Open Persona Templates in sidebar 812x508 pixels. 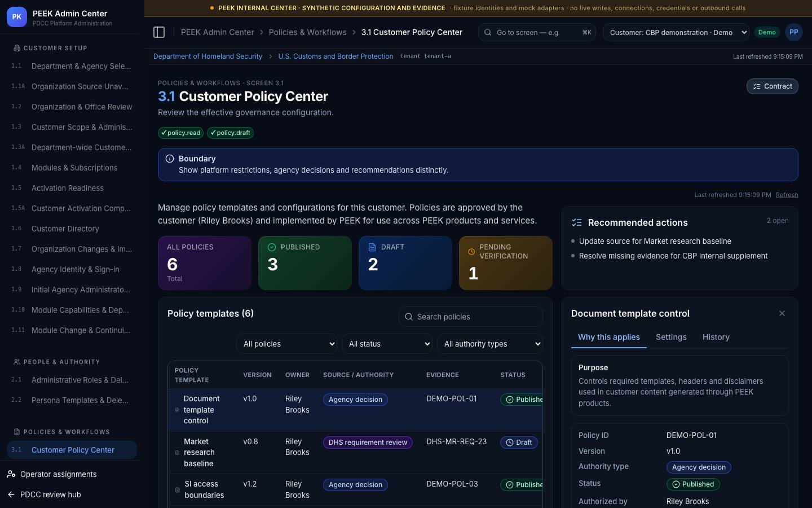[72, 400]
